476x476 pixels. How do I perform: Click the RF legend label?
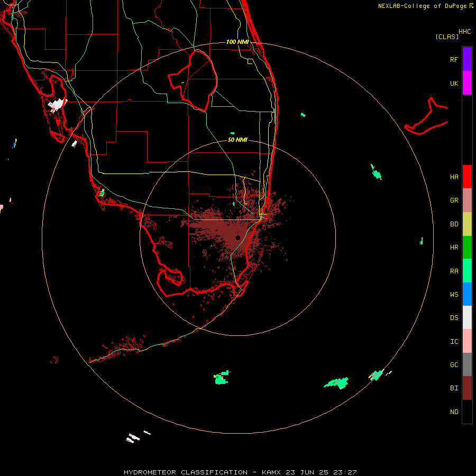point(454,59)
